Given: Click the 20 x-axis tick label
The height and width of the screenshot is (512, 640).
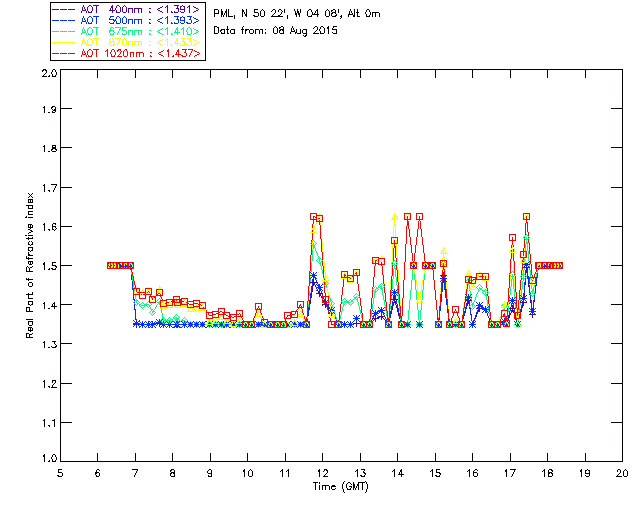Looking at the screenshot, I should pyautogui.click(x=622, y=473).
